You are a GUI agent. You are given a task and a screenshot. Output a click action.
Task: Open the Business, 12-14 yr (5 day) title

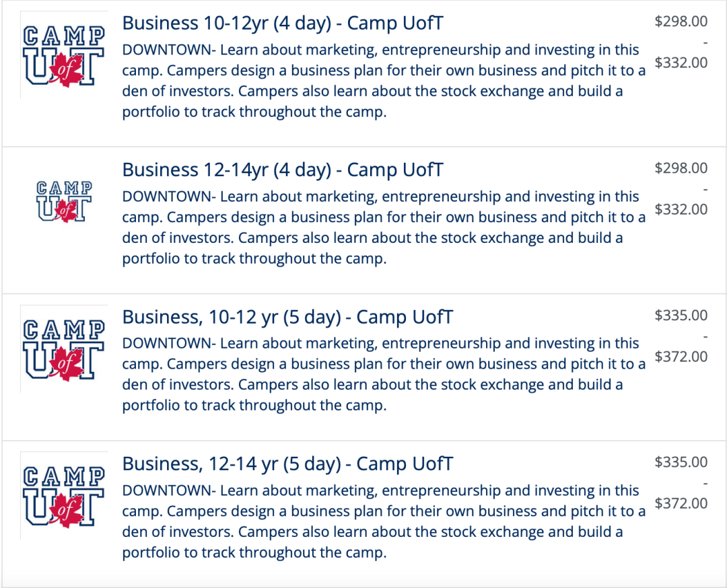[x=287, y=464]
